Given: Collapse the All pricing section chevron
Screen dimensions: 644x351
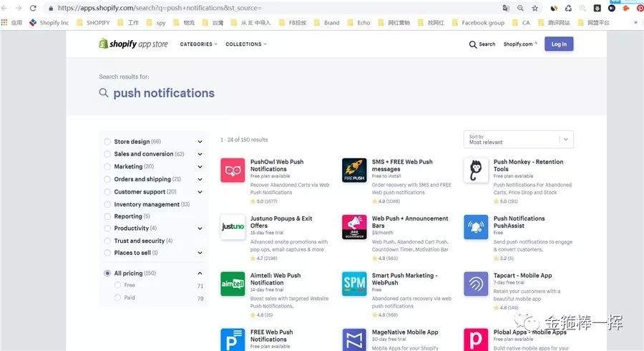Looking at the screenshot, I should pos(200,273).
